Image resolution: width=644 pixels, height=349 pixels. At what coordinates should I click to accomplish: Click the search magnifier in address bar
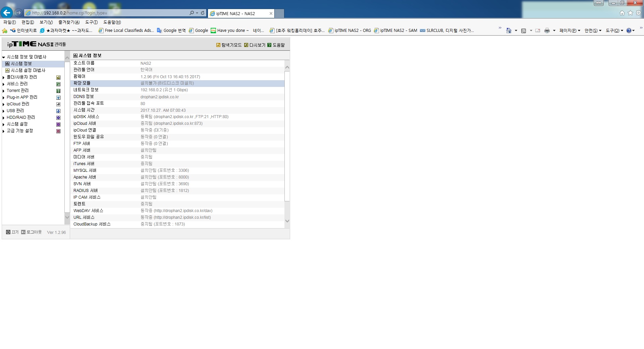coord(192,13)
